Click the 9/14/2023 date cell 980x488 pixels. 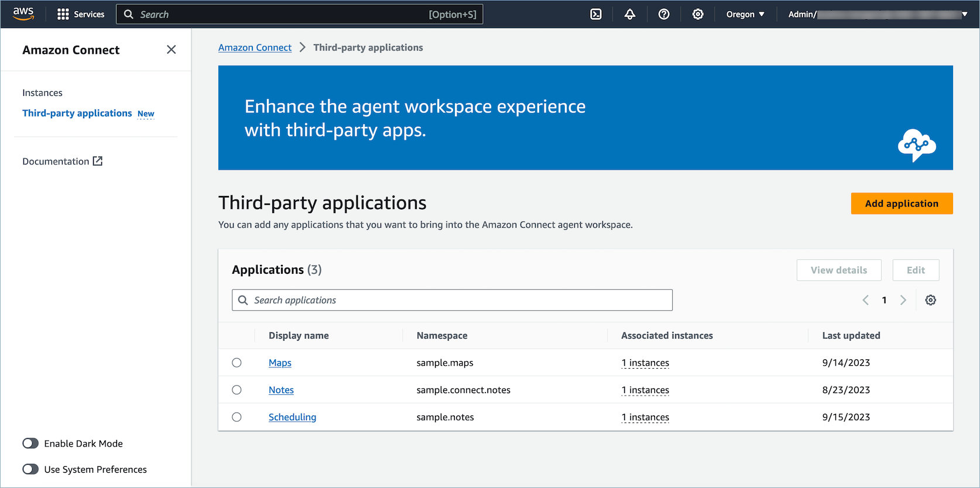[846, 363]
